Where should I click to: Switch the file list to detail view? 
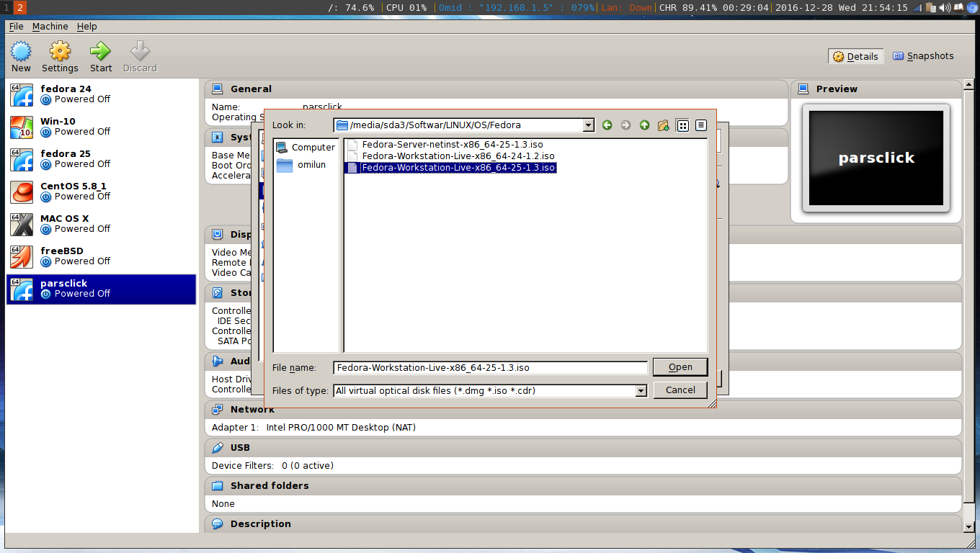(x=700, y=125)
